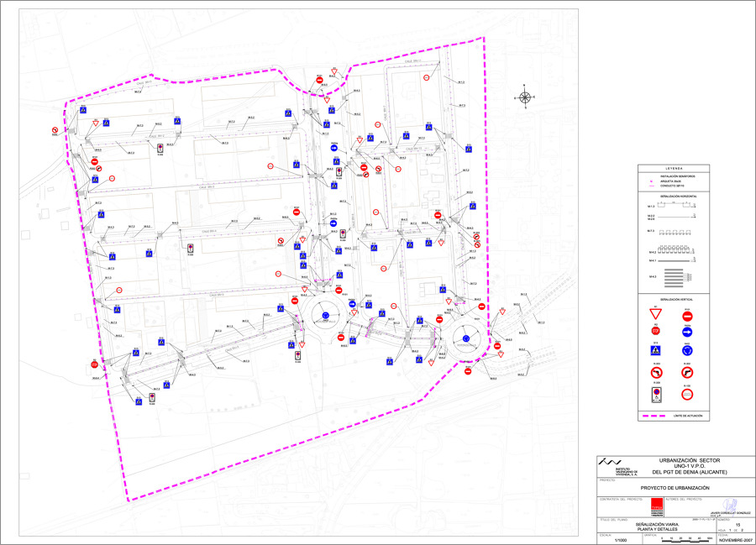The height and width of the screenshot is (545, 756).
Task: Click the Instituto Valenciano de Vivienda wave logo
Action: pyautogui.click(x=611, y=460)
